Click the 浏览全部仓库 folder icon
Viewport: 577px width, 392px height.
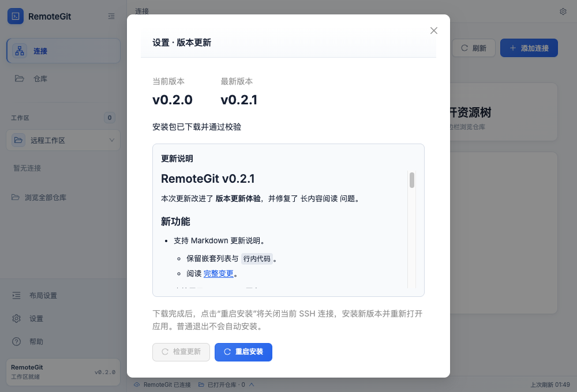(x=15, y=198)
